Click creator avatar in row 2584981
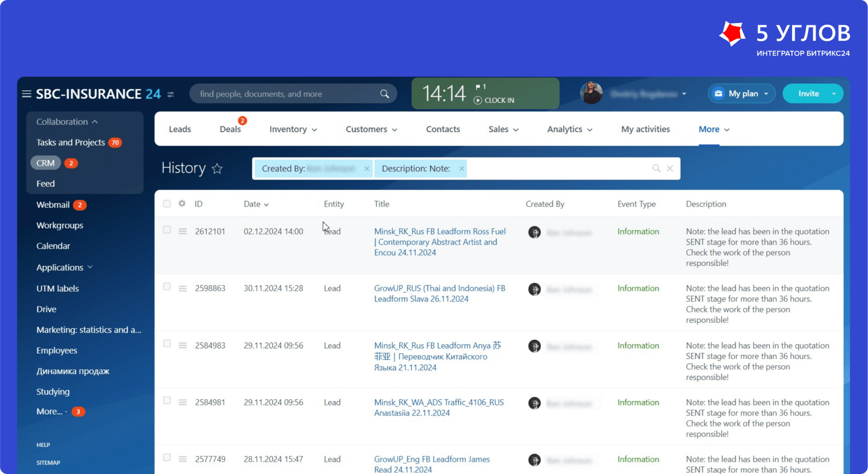The width and height of the screenshot is (868, 474). coord(534,403)
